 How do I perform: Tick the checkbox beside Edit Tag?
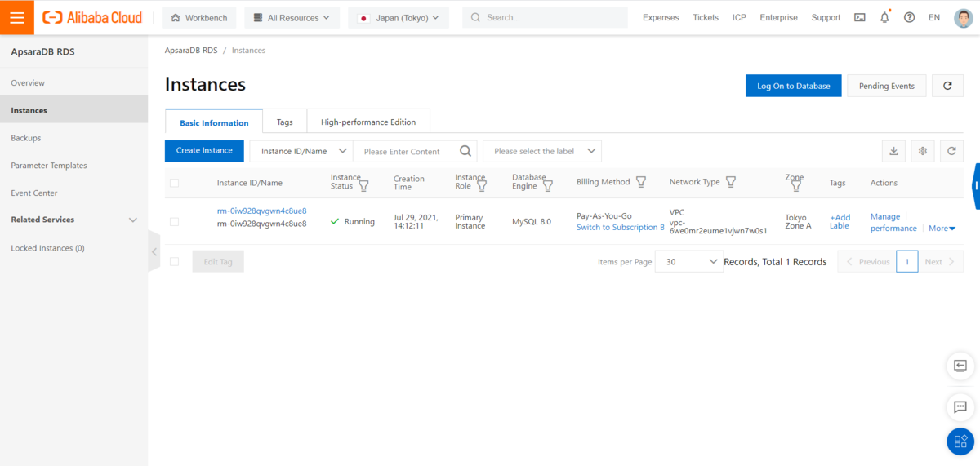[x=174, y=261]
